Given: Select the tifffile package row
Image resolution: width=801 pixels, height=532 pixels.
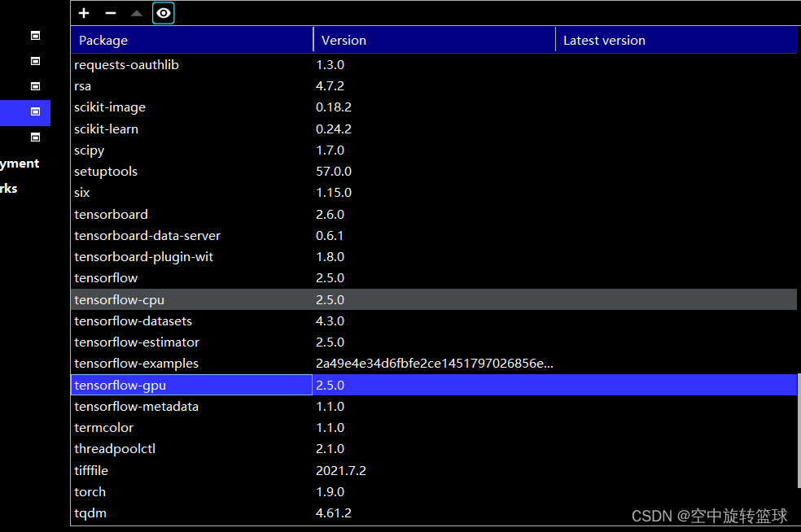Looking at the screenshot, I should pyautogui.click(x=434, y=470).
